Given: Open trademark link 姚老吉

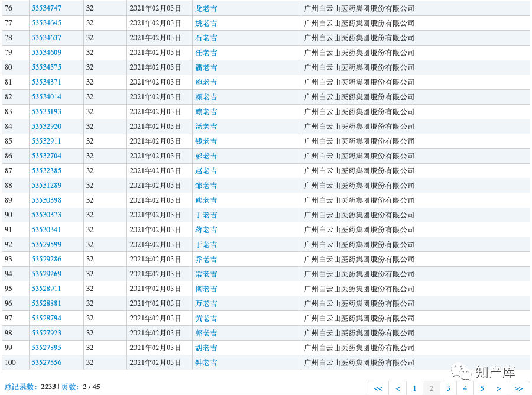Looking at the screenshot, I should point(206,23).
